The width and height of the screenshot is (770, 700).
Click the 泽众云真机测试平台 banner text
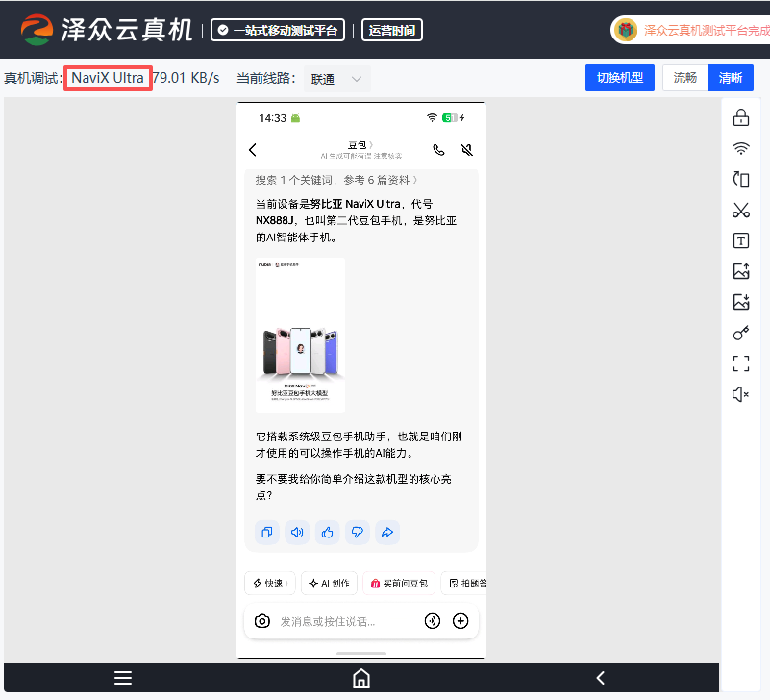(707, 31)
